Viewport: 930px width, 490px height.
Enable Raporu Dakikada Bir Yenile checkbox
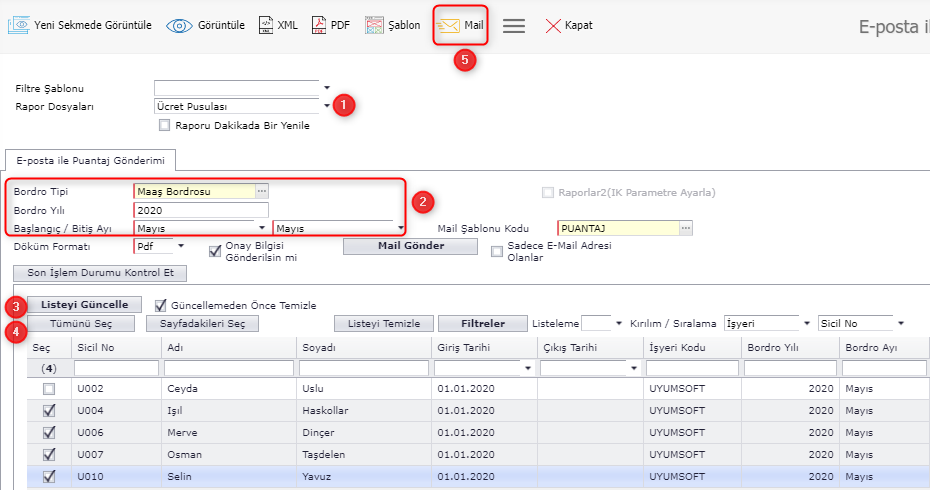click(x=165, y=126)
